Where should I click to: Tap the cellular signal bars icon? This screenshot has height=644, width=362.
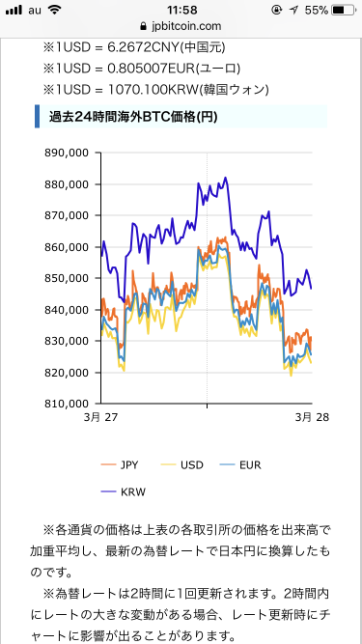tap(14, 10)
